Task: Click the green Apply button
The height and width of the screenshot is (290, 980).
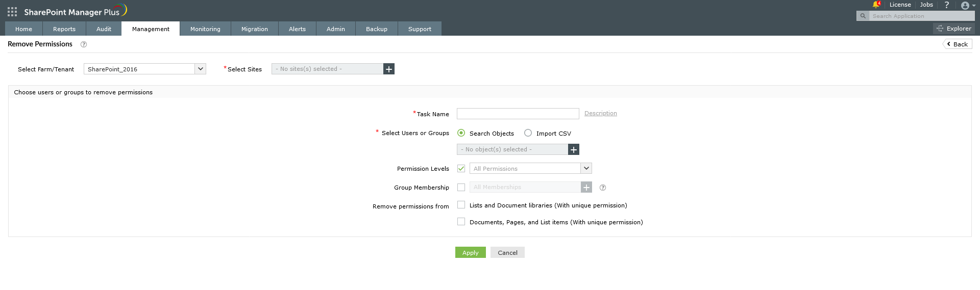Action: 470,253
